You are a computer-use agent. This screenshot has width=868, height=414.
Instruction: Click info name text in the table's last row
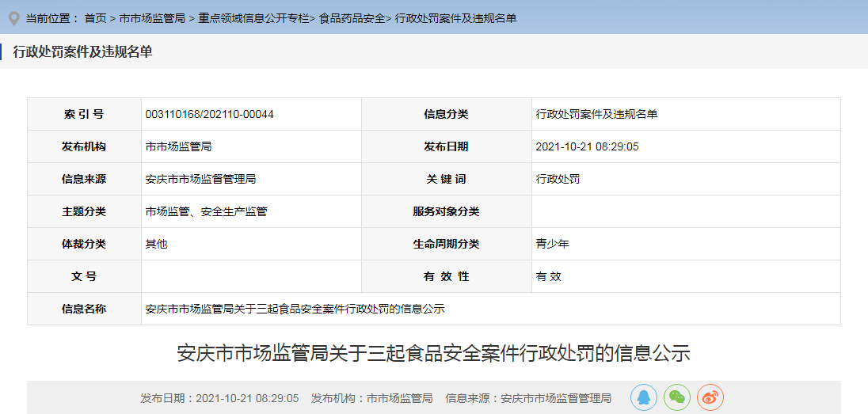pos(295,309)
